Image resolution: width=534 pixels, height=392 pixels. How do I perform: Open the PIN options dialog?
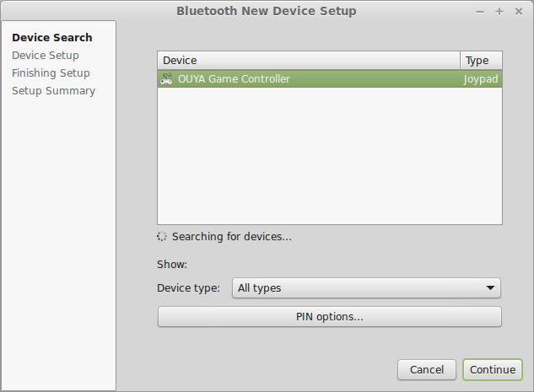click(x=329, y=317)
